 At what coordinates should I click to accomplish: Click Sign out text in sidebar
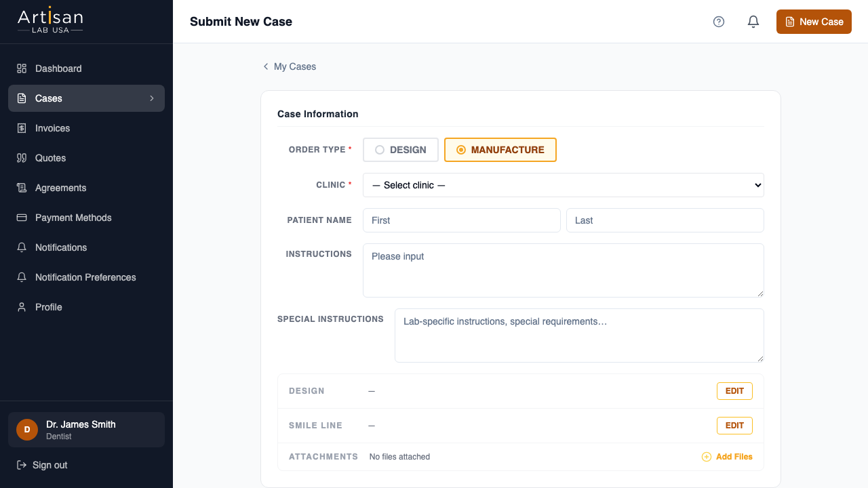click(x=50, y=465)
